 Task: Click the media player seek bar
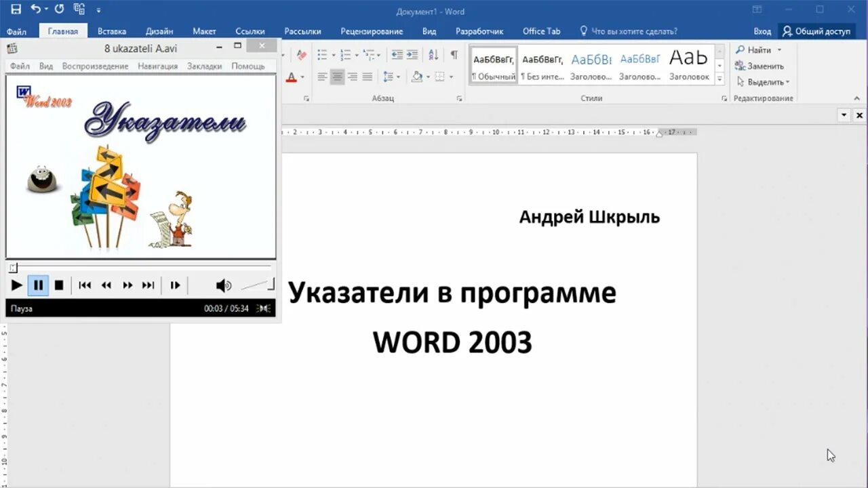(140, 268)
